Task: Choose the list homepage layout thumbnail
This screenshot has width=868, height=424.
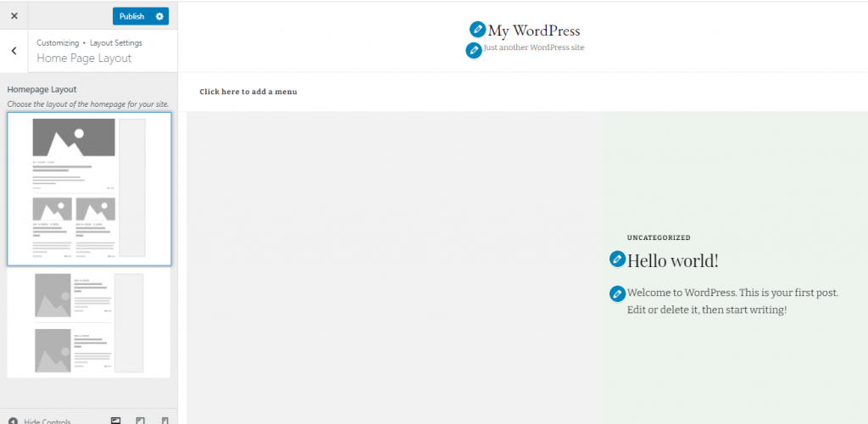Action: click(89, 323)
